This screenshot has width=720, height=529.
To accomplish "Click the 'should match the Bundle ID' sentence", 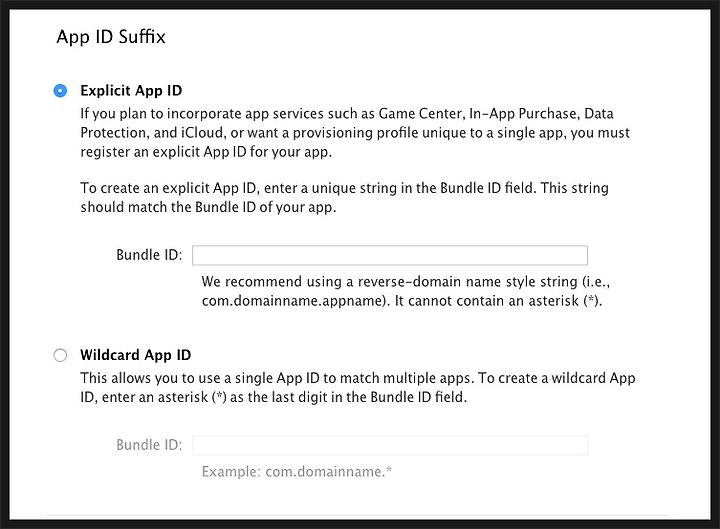I will click(x=208, y=207).
